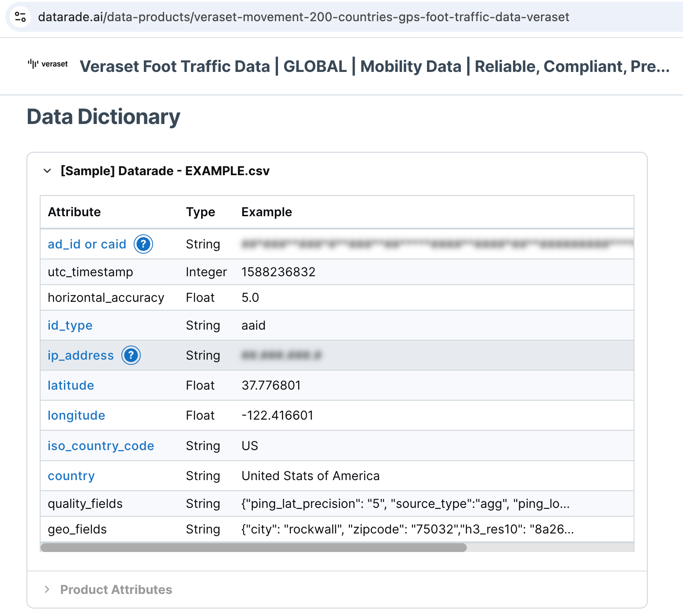Click the longitude attribute link

point(76,416)
